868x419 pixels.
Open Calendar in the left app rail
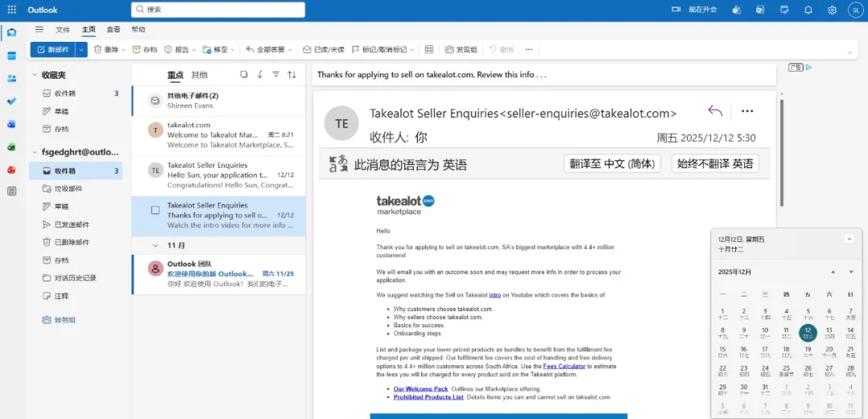(11, 55)
